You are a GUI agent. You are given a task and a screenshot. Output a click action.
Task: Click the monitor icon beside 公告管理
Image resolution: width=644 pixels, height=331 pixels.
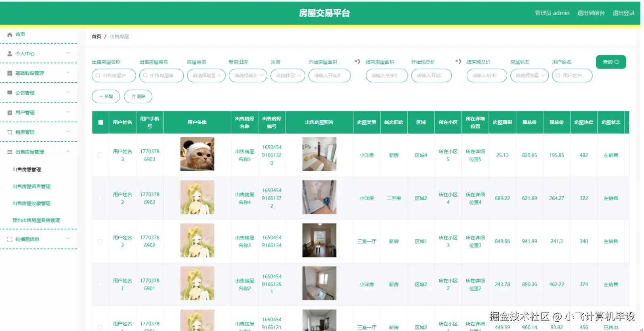(10, 93)
